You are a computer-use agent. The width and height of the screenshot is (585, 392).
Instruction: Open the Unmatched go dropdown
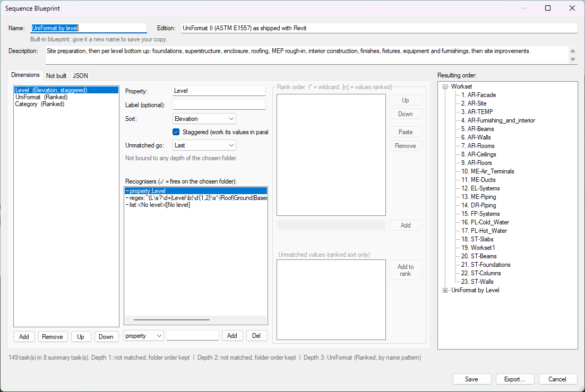[x=204, y=145]
